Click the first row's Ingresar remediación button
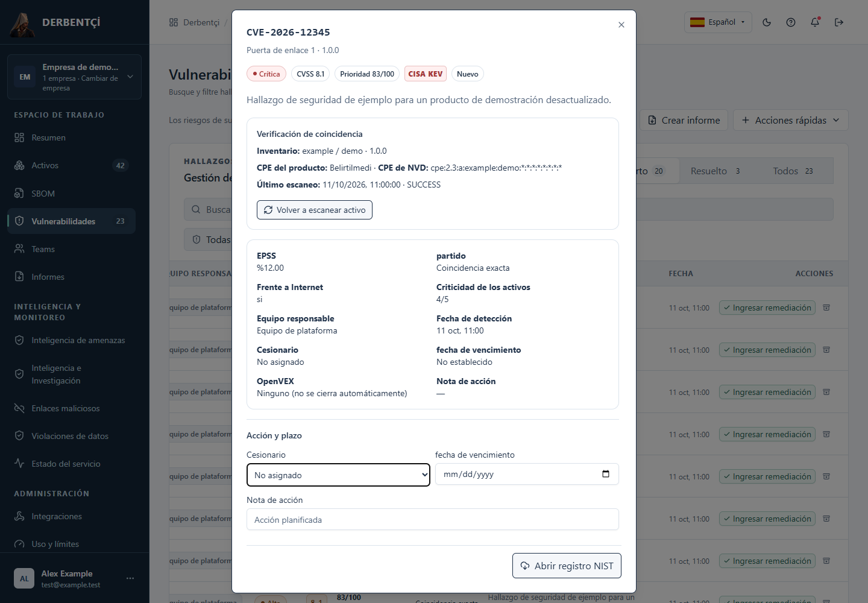 click(767, 308)
